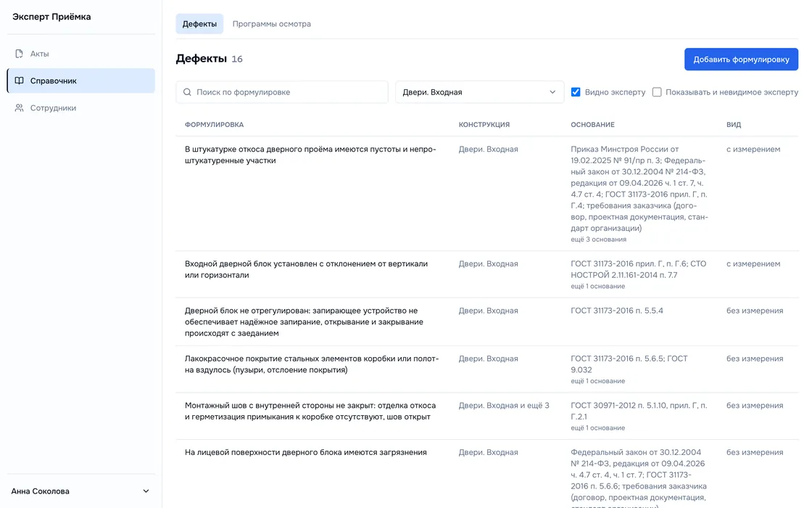Viewport: 812px width, 508px height.
Task: Click Двери. Входная и ещё 3 cell
Action: (504, 406)
